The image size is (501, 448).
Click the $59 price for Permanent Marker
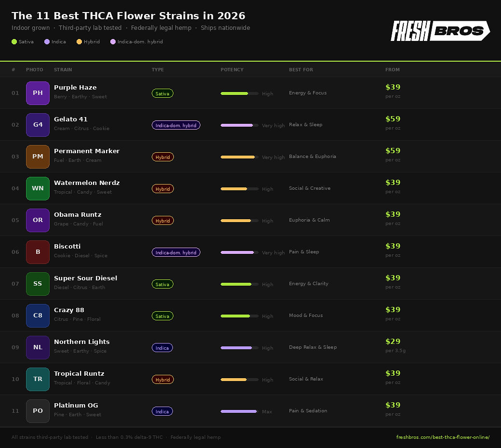pos(393,150)
